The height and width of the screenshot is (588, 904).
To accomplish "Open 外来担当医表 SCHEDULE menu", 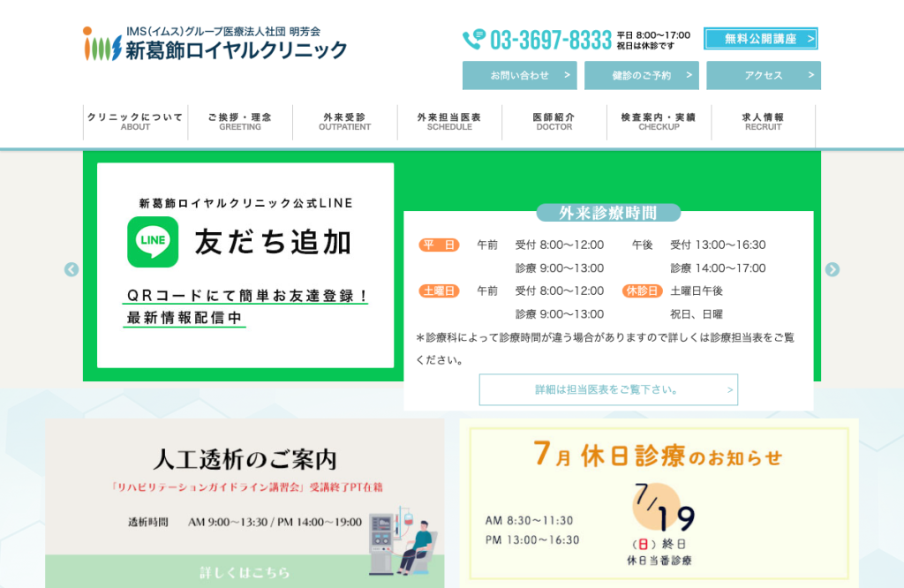I will (449, 122).
